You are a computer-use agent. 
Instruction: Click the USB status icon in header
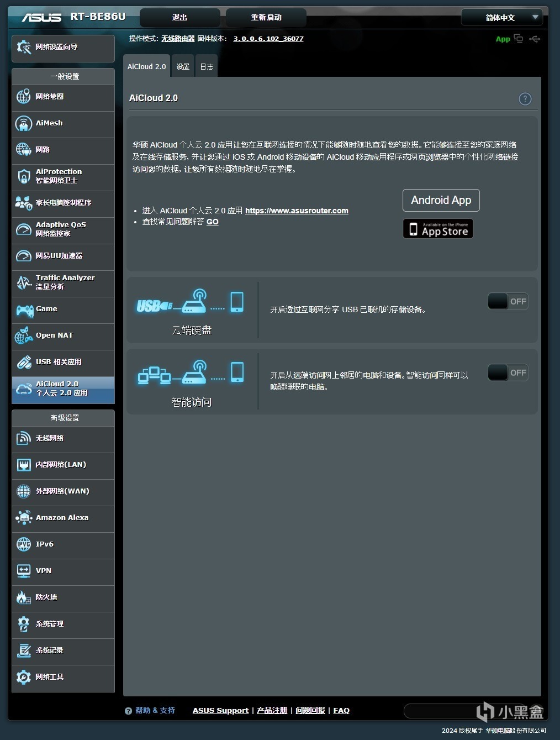535,39
